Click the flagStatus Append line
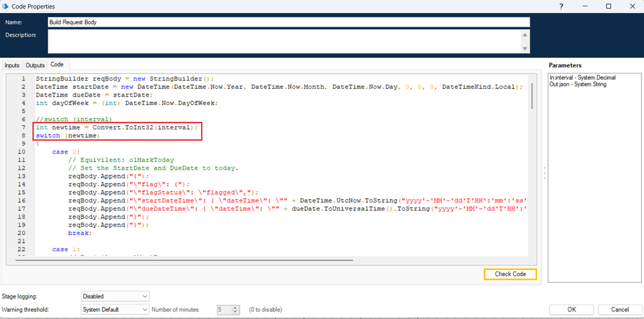The height and width of the screenshot is (319, 644). (x=164, y=192)
